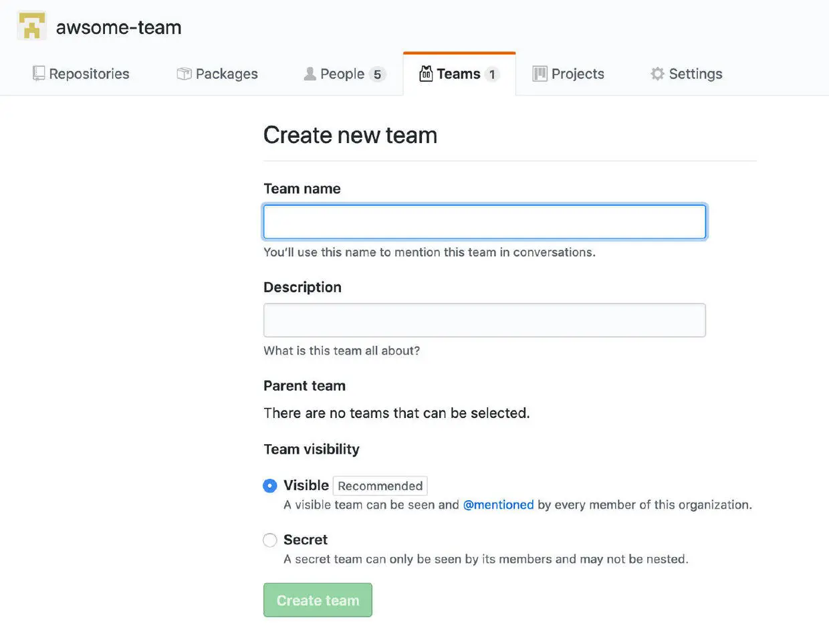Click the People count badge showing 5
The width and height of the screenshot is (829, 644).
[x=377, y=74]
